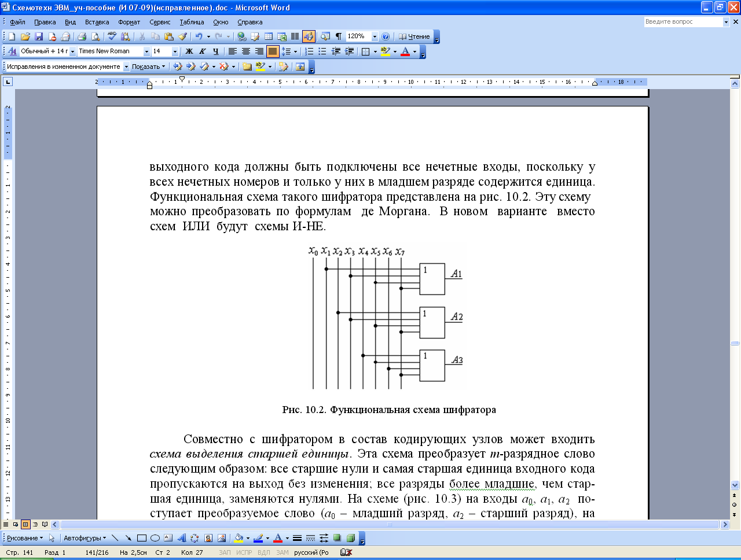Apply the red font color (A)
The height and width of the screenshot is (560, 741).
click(x=405, y=51)
